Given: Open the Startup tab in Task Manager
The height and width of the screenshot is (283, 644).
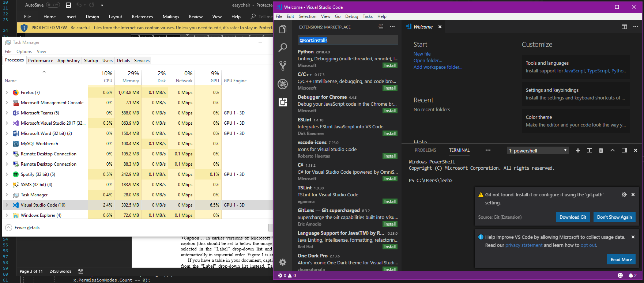Looking at the screenshot, I should [91, 61].
